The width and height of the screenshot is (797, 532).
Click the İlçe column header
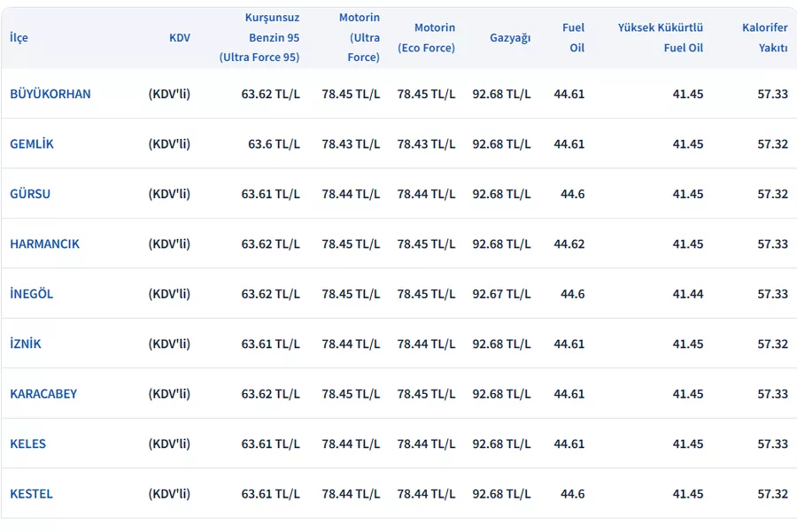tap(19, 37)
